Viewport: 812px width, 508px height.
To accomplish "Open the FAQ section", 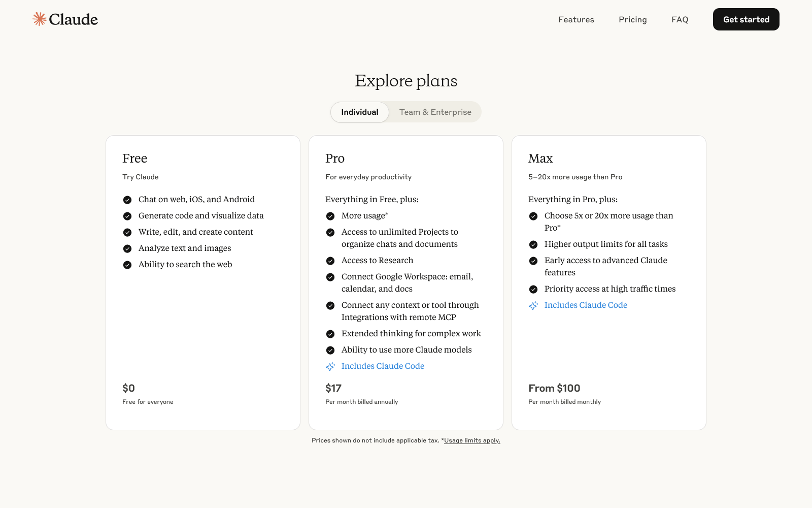I will [x=680, y=19].
